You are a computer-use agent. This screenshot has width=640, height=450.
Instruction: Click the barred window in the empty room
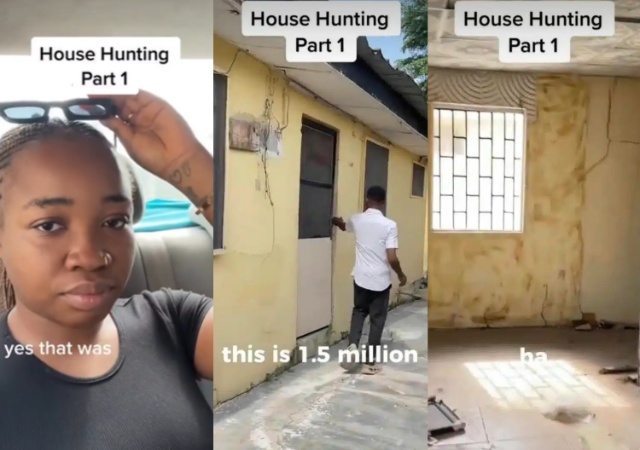(478, 169)
